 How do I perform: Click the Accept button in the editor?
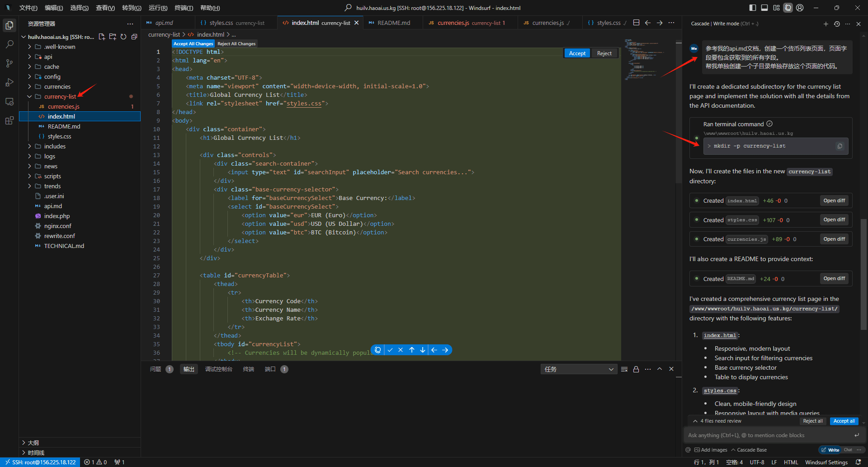point(577,53)
